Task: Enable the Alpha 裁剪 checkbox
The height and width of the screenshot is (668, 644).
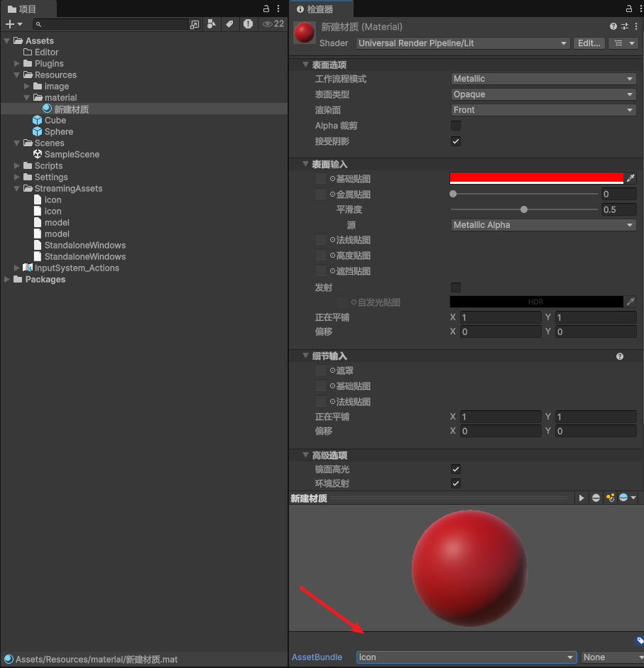Action: tap(455, 126)
